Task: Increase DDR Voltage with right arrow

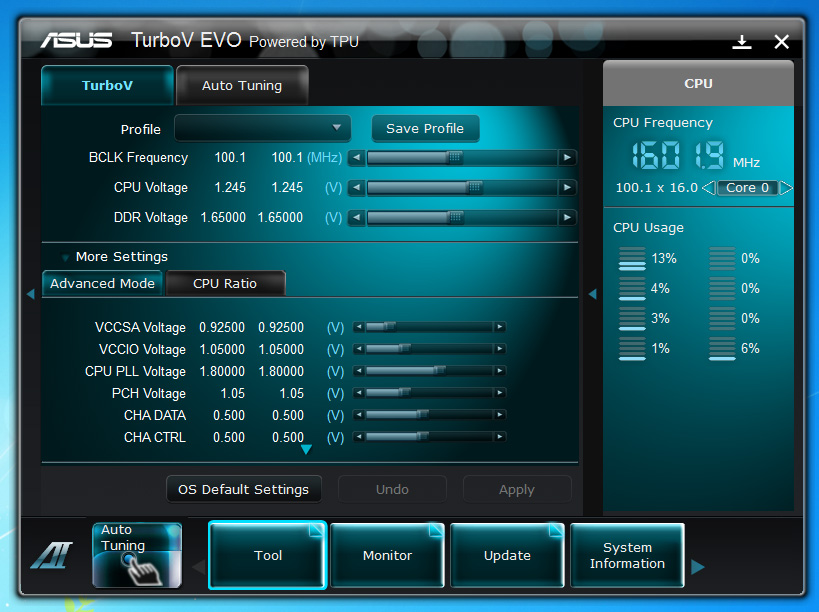Action: pyautogui.click(x=567, y=217)
